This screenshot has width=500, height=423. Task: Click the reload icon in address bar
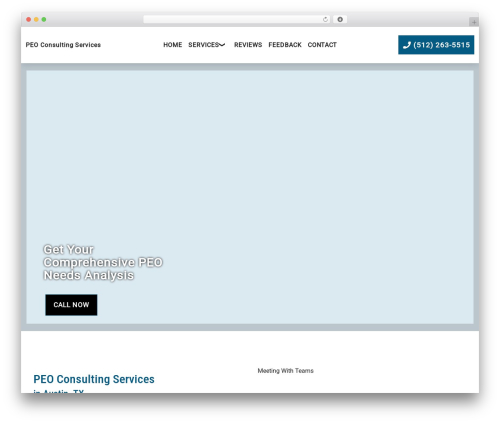click(x=325, y=20)
